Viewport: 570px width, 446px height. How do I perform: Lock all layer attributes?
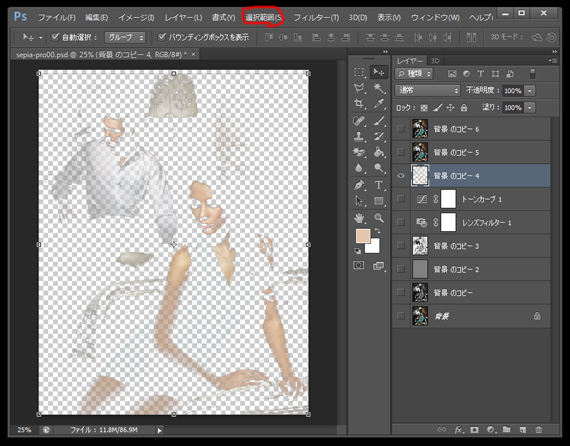pyautogui.click(x=464, y=108)
